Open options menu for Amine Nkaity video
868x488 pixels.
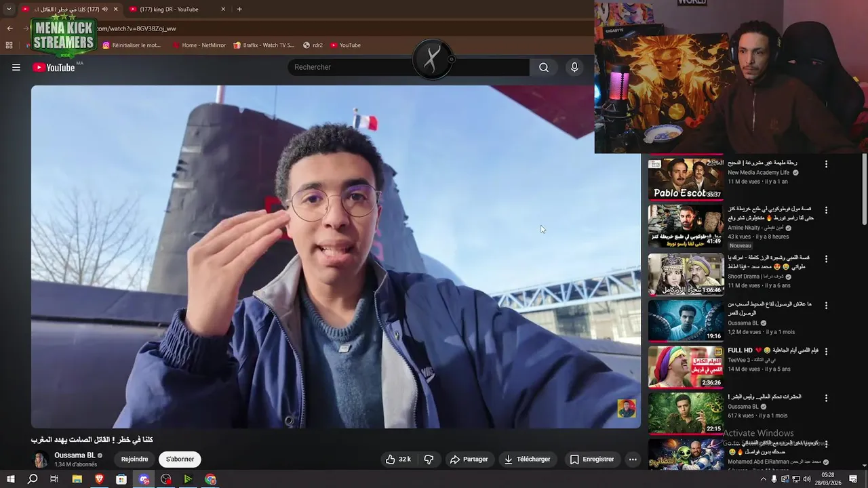[x=826, y=210]
